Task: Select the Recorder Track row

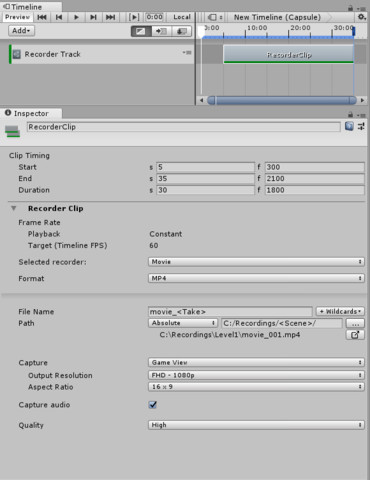Action: [x=101, y=54]
